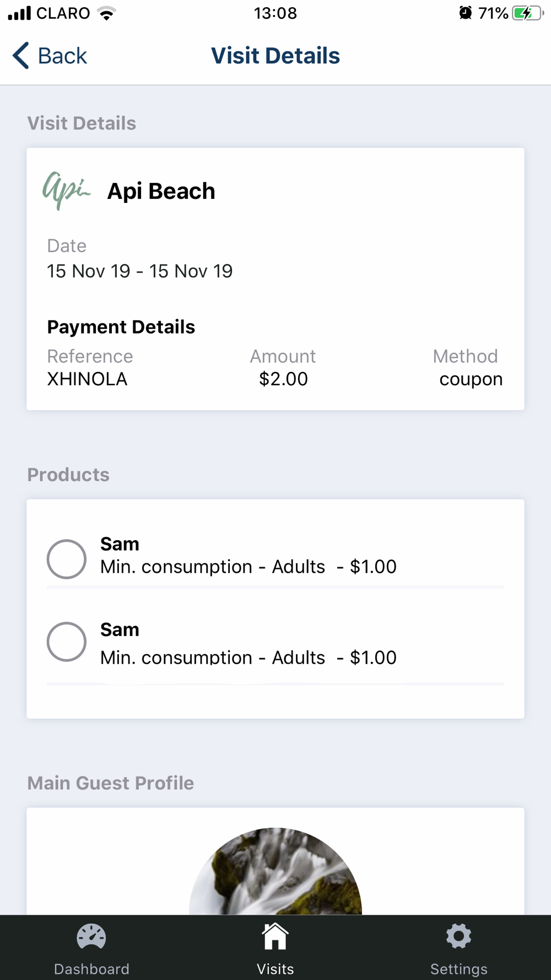Viewport: 551px width, 980px height.
Task: Tap the Settings gear icon
Action: [458, 936]
